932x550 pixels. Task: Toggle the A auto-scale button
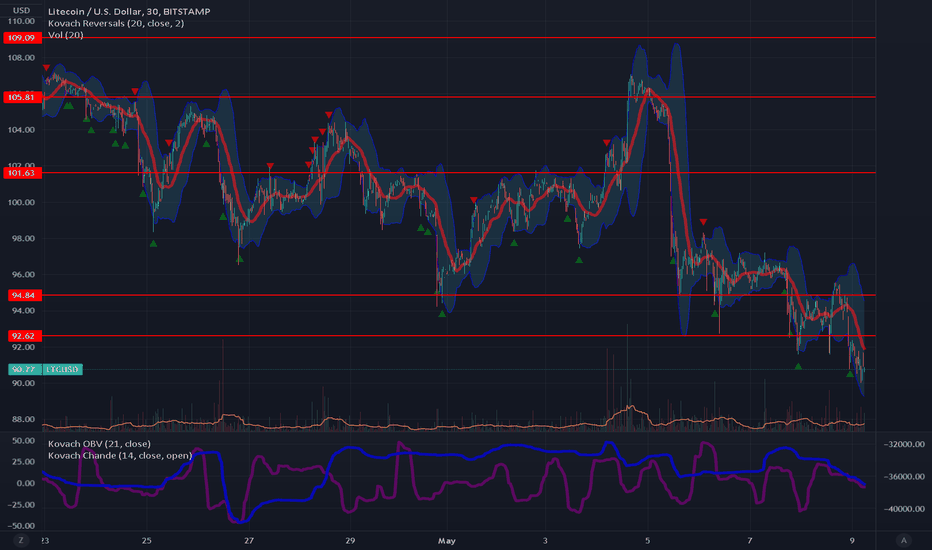[903, 540]
